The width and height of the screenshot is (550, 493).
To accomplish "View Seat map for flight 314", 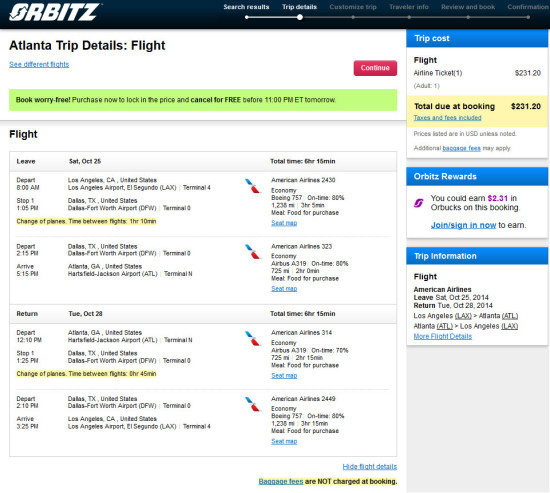I will click(284, 375).
